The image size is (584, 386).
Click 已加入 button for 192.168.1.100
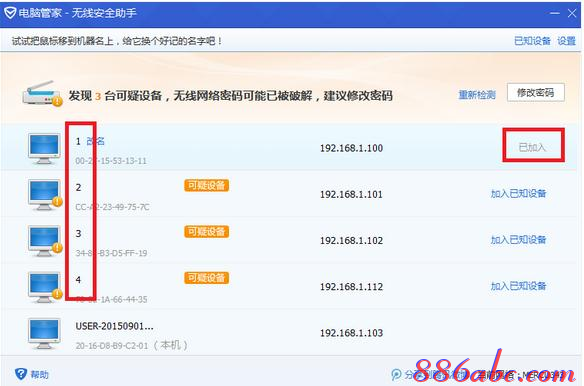[x=532, y=147]
